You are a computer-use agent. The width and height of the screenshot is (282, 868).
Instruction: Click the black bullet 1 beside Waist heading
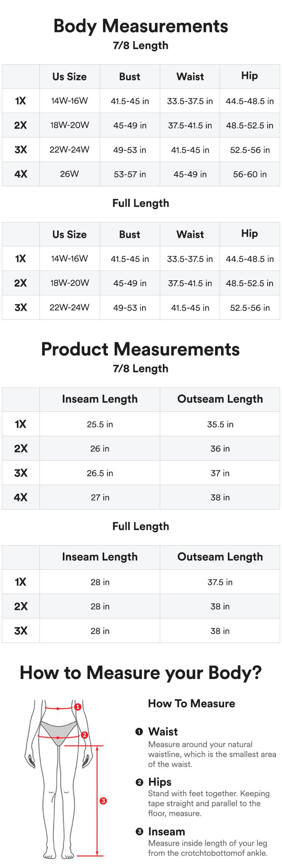139,732
